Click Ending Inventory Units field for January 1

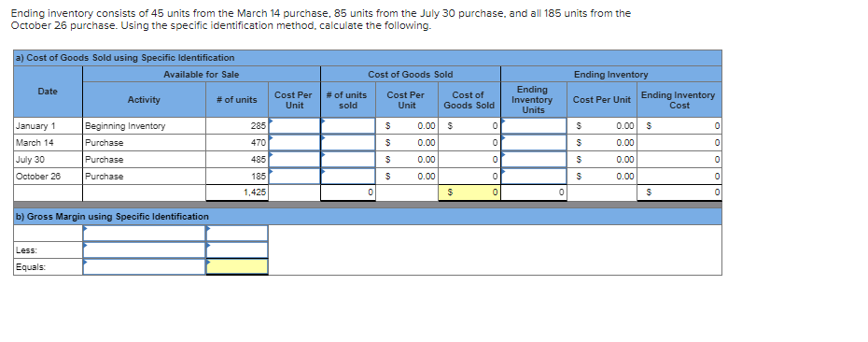pyautogui.click(x=534, y=125)
